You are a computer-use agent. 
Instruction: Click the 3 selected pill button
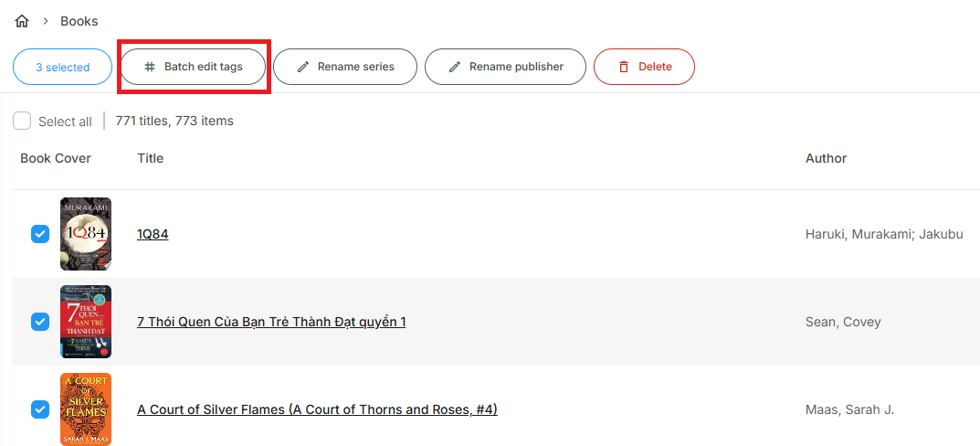[62, 67]
